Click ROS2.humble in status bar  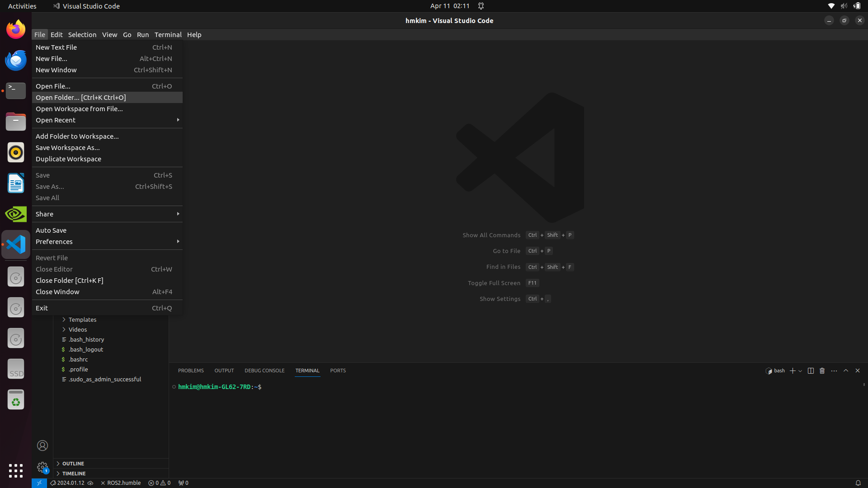click(x=121, y=483)
